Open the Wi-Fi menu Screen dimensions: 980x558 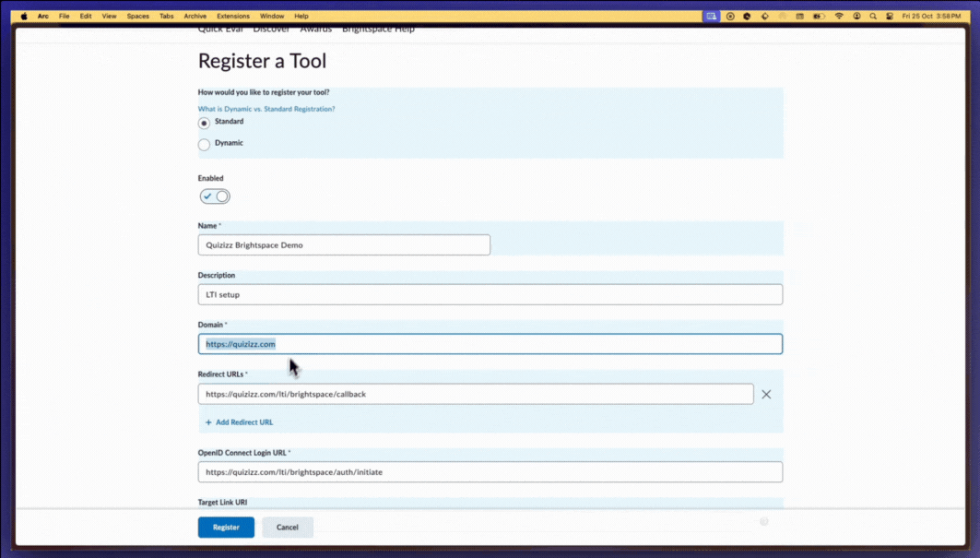coord(839,17)
